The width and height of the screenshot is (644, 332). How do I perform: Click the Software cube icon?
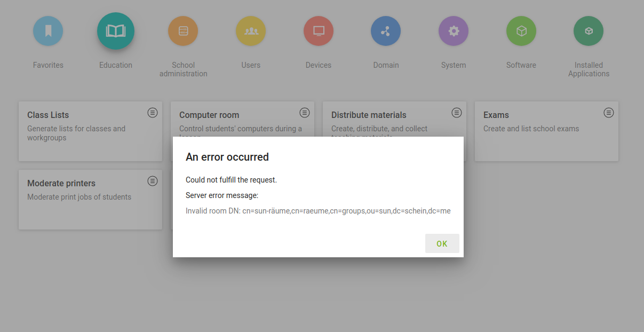point(521,31)
